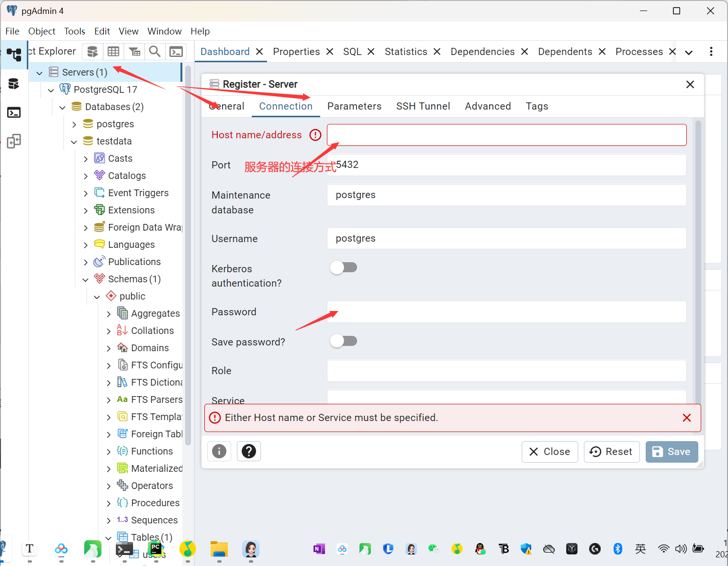Click the dialog's vertical scrollbar
728x566 pixels.
click(x=698, y=263)
